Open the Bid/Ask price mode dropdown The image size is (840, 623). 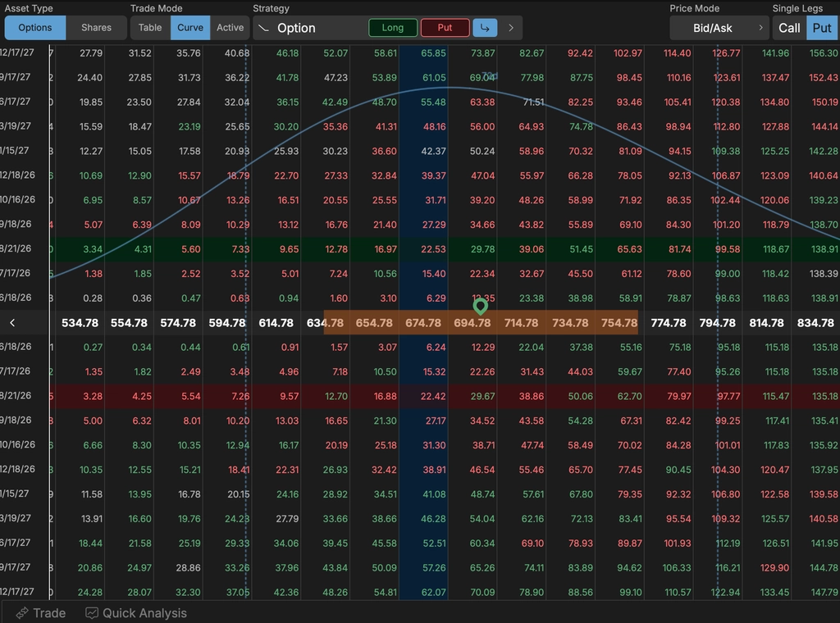pyautogui.click(x=719, y=28)
